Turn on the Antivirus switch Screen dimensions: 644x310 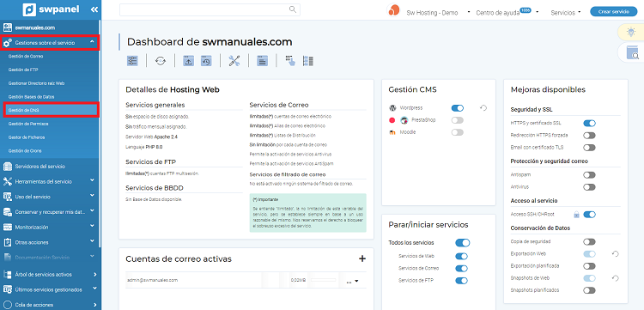click(x=589, y=187)
